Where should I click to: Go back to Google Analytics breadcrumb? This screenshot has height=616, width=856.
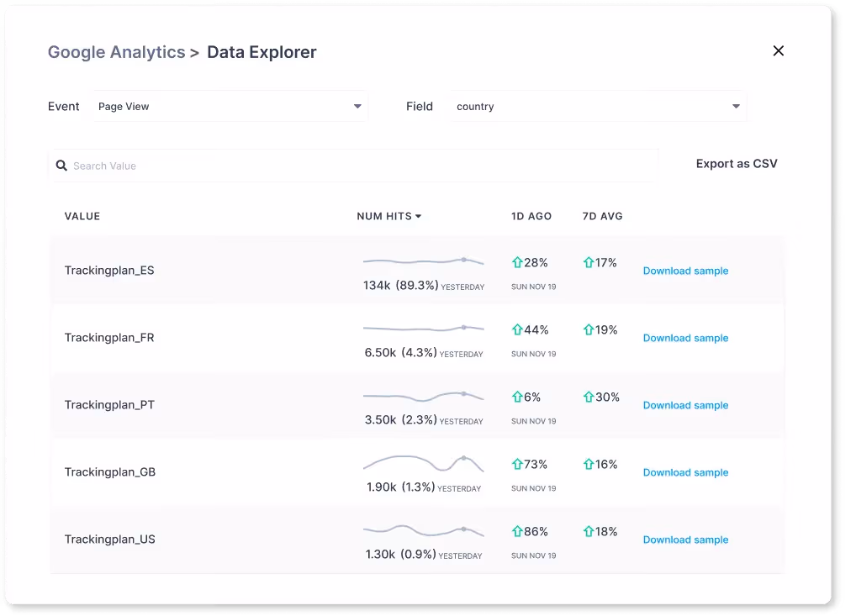coord(116,52)
